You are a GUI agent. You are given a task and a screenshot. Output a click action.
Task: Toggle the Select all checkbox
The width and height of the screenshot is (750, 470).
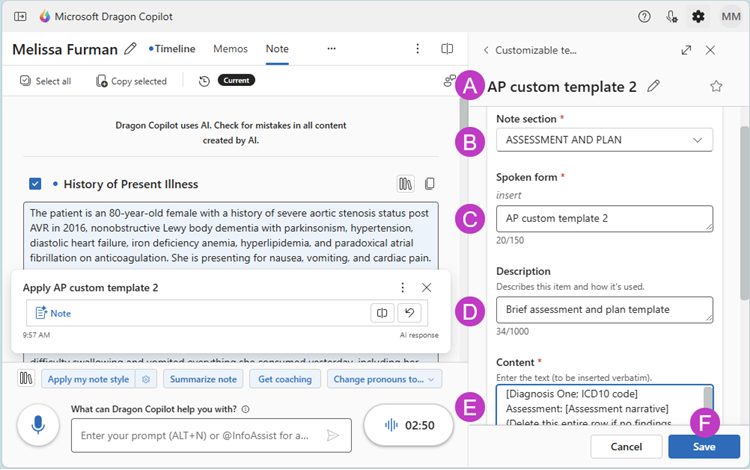[26, 81]
